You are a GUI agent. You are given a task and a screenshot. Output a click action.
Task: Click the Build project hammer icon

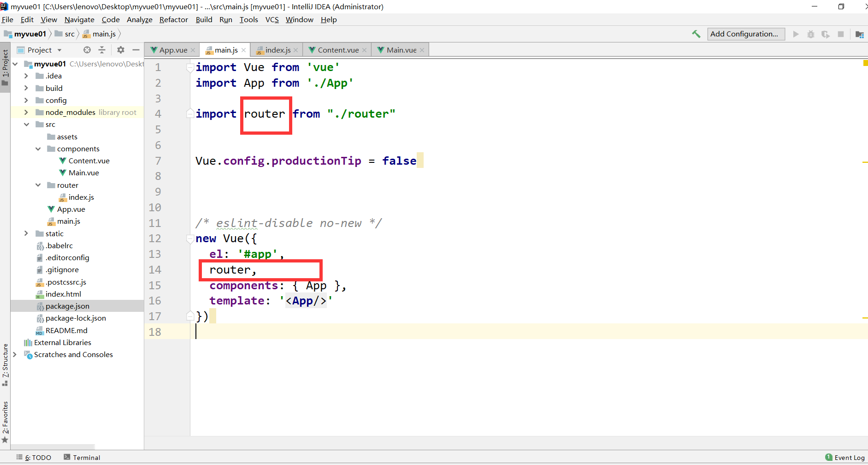696,34
